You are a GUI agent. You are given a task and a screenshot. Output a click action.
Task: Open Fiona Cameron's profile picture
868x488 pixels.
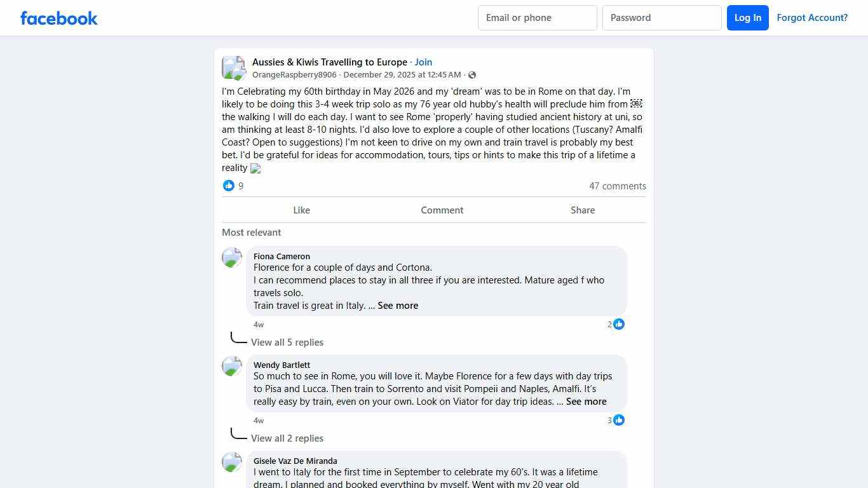tap(232, 257)
